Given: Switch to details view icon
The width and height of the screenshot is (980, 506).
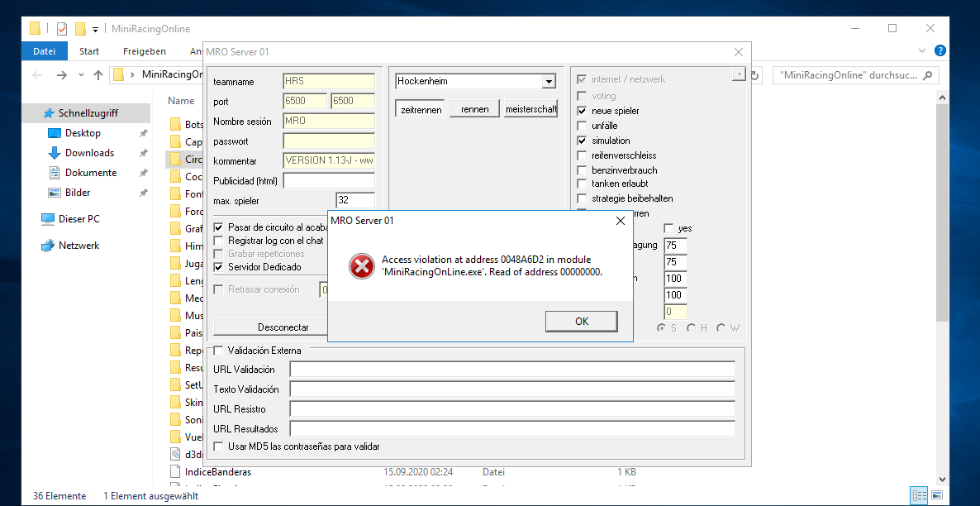Looking at the screenshot, I should click(920, 495).
